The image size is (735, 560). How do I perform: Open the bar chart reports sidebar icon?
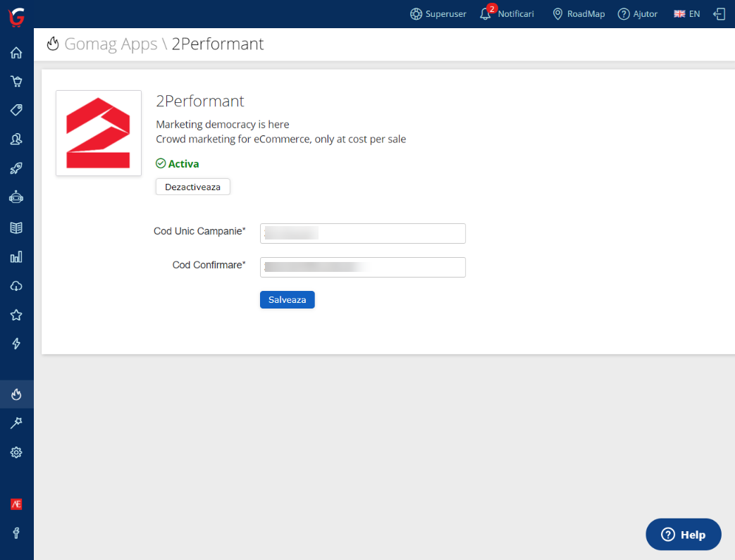(x=16, y=257)
